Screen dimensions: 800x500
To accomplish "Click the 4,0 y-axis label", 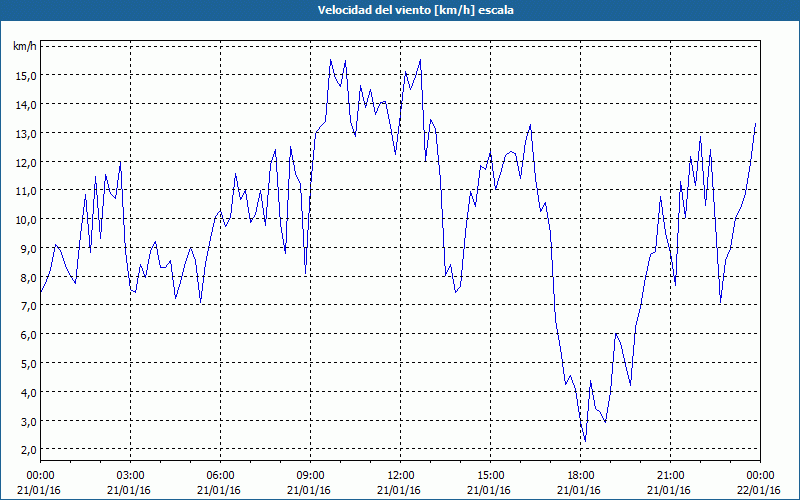I will pos(28,393).
